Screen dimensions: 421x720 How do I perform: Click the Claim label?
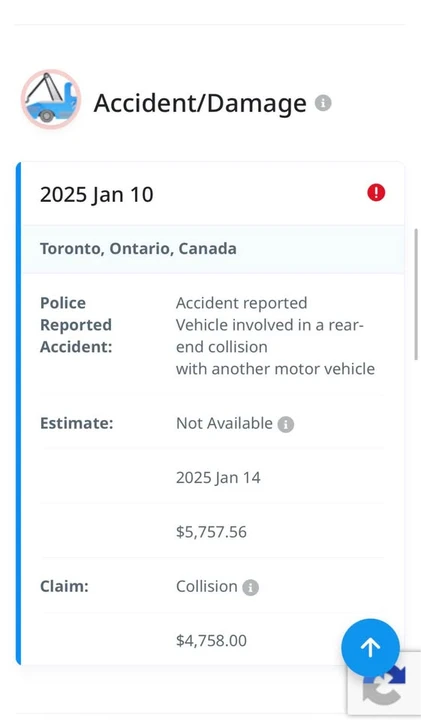64,586
